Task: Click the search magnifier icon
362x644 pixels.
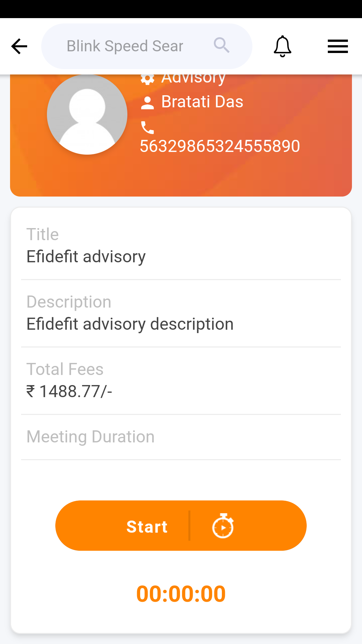Action: [222, 45]
